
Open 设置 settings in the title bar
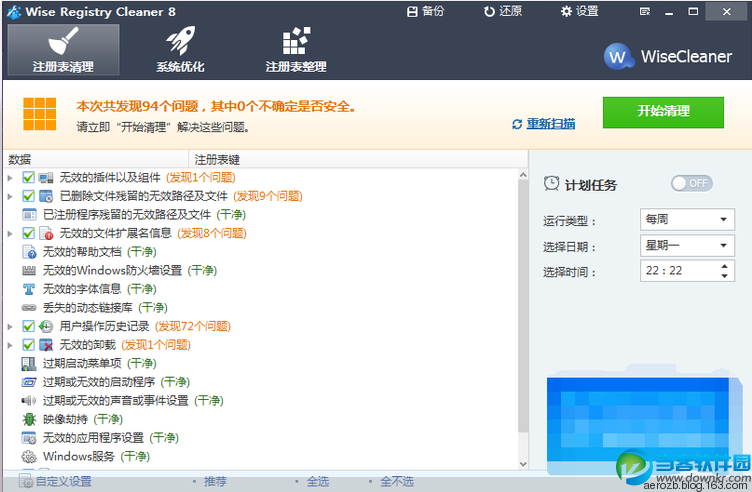pos(579,12)
